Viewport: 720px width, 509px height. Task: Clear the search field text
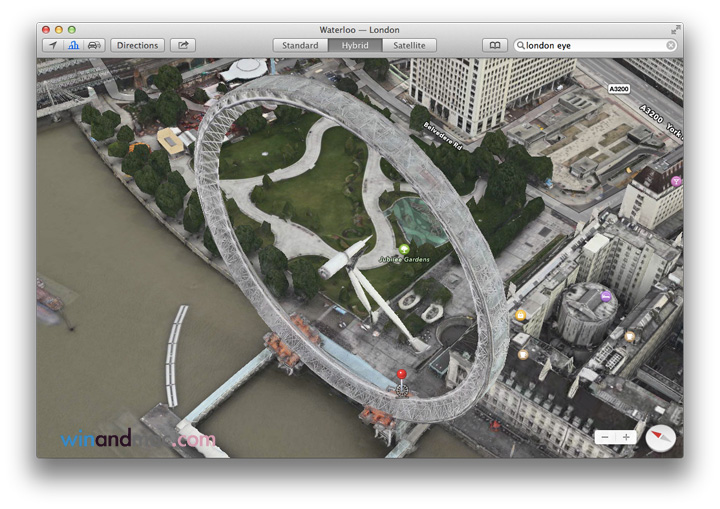coord(670,45)
